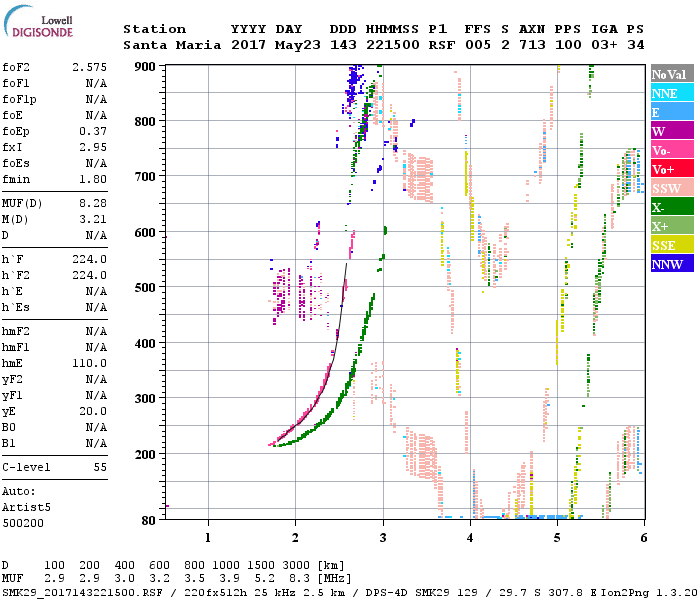This screenshot has height=600, width=700.
Task: Click the foF1 N/A value
Action: tap(97, 83)
